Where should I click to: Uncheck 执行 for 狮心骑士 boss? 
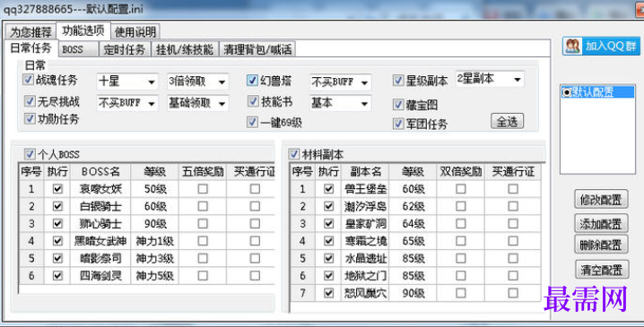(57, 224)
